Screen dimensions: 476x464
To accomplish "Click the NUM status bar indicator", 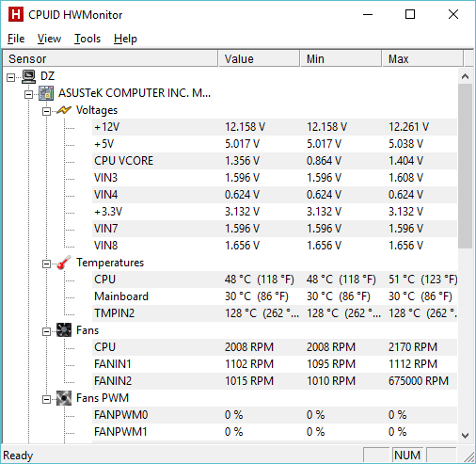I will (x=407, y=455).
